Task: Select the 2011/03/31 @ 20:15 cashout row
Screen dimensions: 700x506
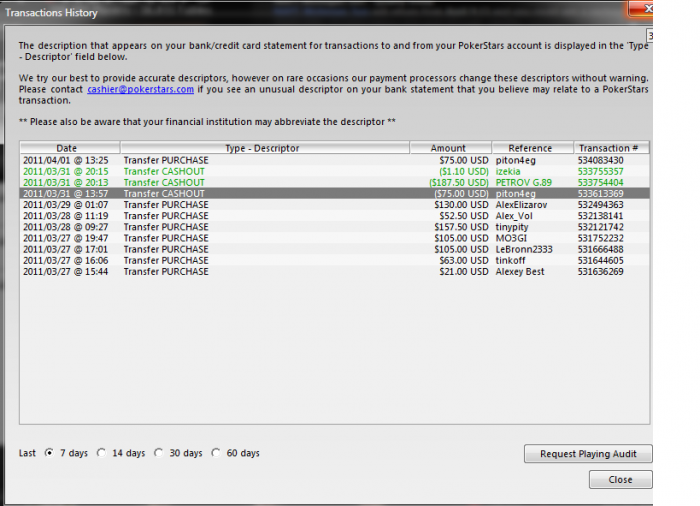Action: pyautogui.click(x=335, y=171)
